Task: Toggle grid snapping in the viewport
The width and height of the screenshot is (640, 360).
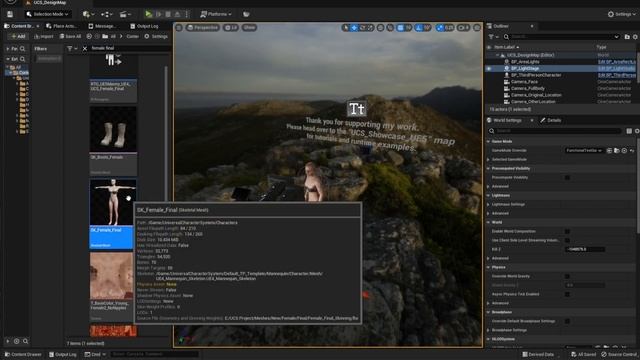Action: 400,28
